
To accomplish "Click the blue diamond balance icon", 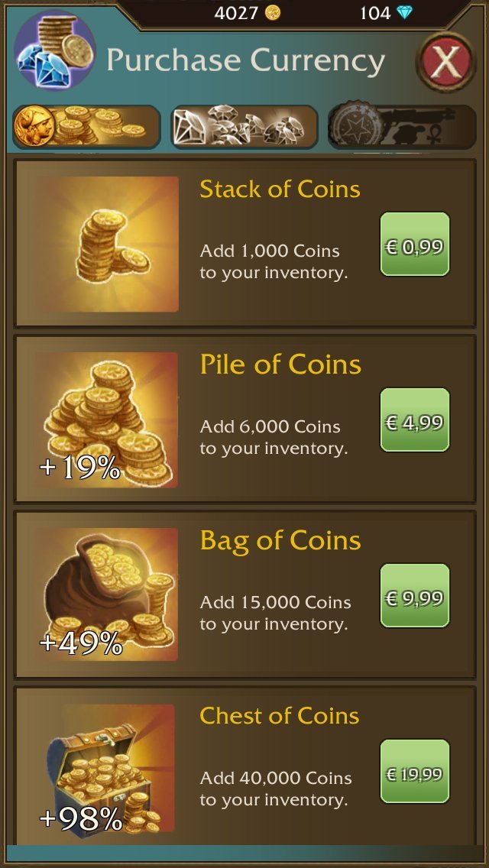I will 405,13.
